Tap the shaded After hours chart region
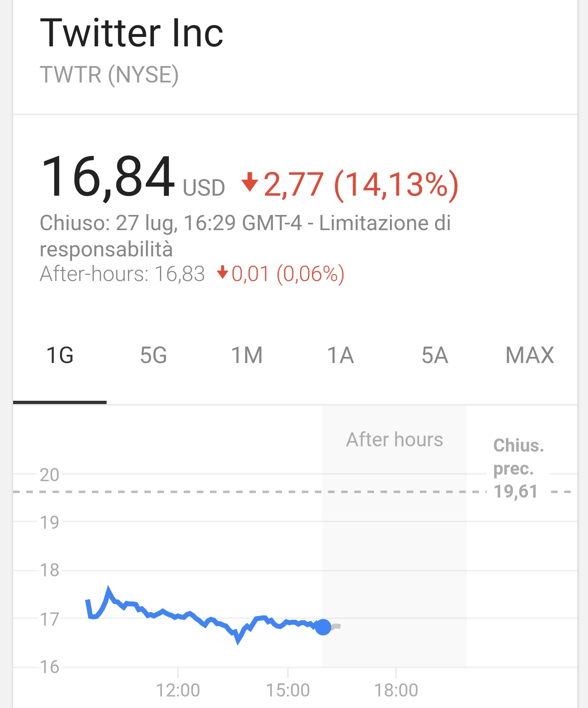Screen dimensions: 588x708 point(394,537)
